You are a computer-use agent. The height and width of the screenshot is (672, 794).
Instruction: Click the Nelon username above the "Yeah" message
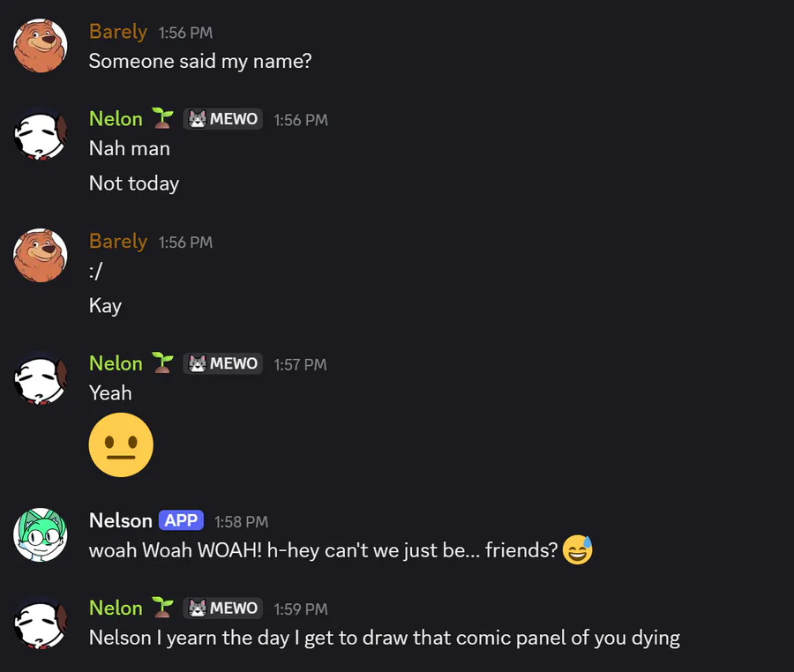click(x=116, y=363)
